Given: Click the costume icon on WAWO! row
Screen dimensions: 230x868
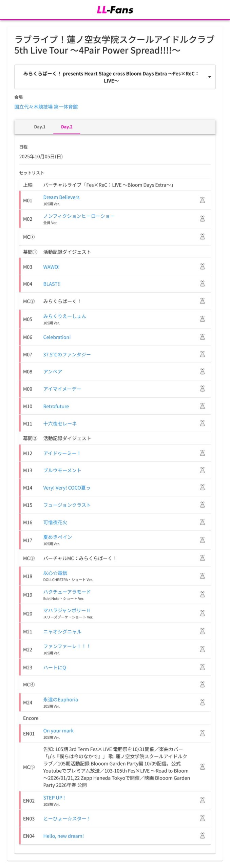Looking at the screenshot, I should (x=202, y=267).
